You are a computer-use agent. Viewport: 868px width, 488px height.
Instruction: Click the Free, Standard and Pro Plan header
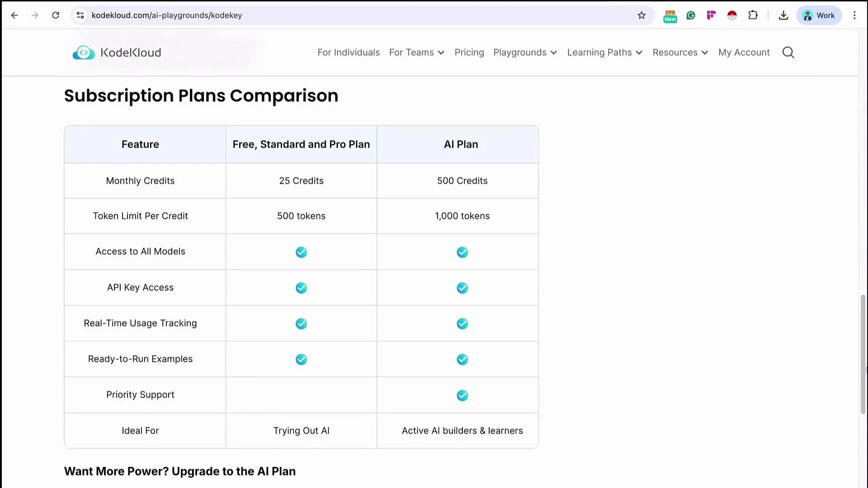tap(301, 144)
